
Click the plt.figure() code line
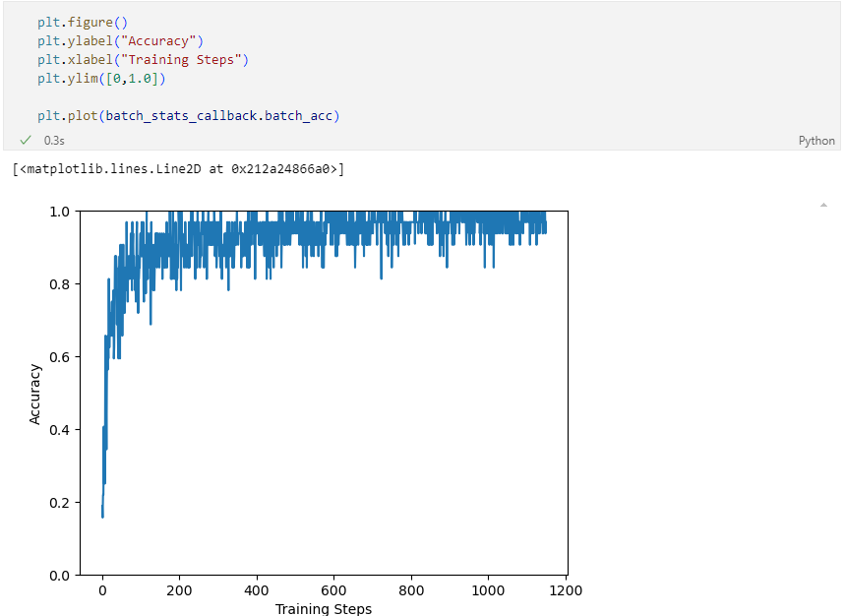coord(83,22)
